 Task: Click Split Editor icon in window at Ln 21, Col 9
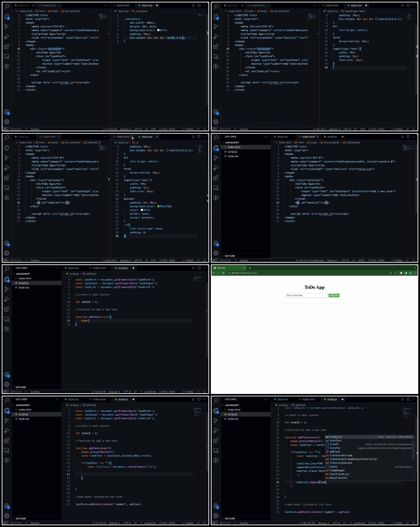click(199, 399)
